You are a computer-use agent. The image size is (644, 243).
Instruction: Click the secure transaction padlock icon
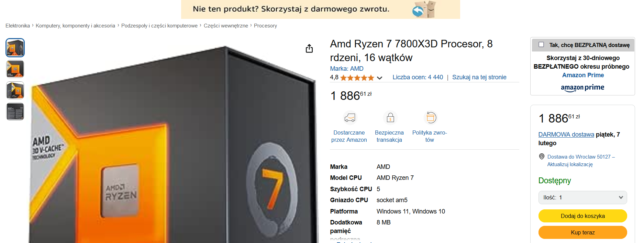pyautogui.click(x=390, y=118)
